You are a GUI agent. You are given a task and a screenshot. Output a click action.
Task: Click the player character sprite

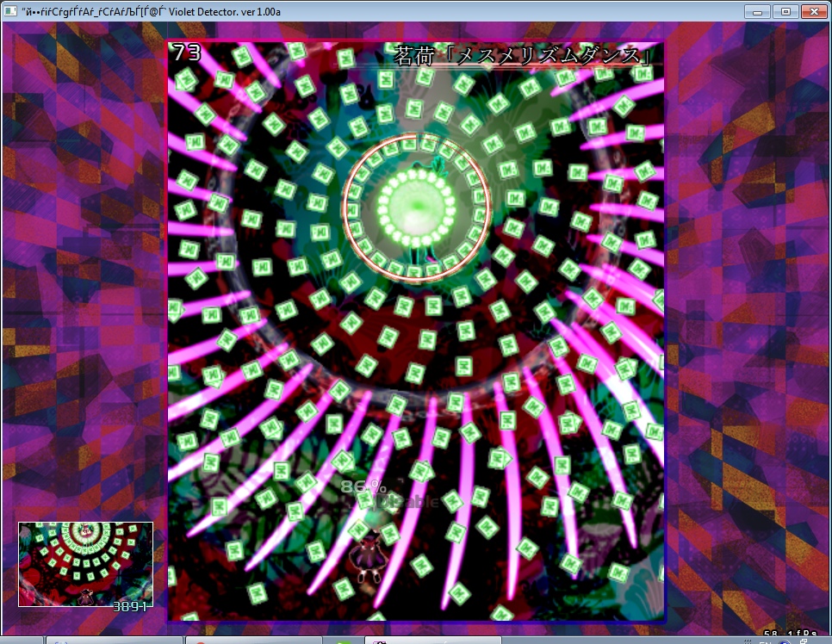pos(368,558)
